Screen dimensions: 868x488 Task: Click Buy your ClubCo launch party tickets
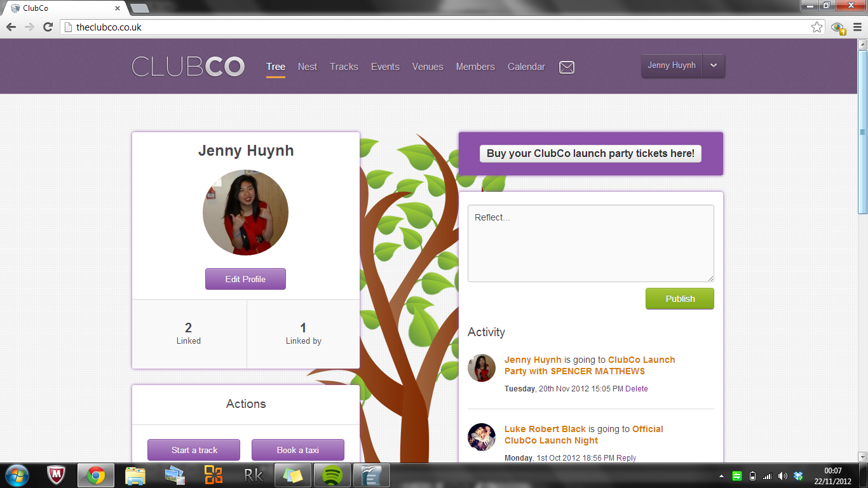click(590, 153)
